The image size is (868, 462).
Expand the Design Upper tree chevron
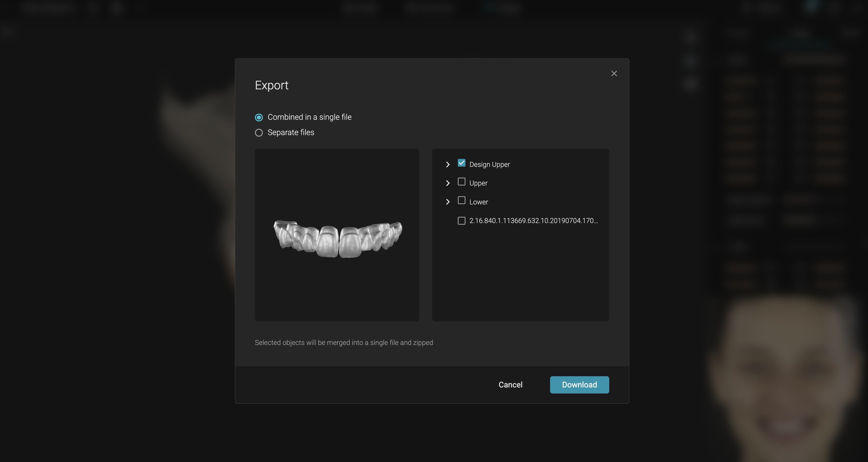point(448,165)
